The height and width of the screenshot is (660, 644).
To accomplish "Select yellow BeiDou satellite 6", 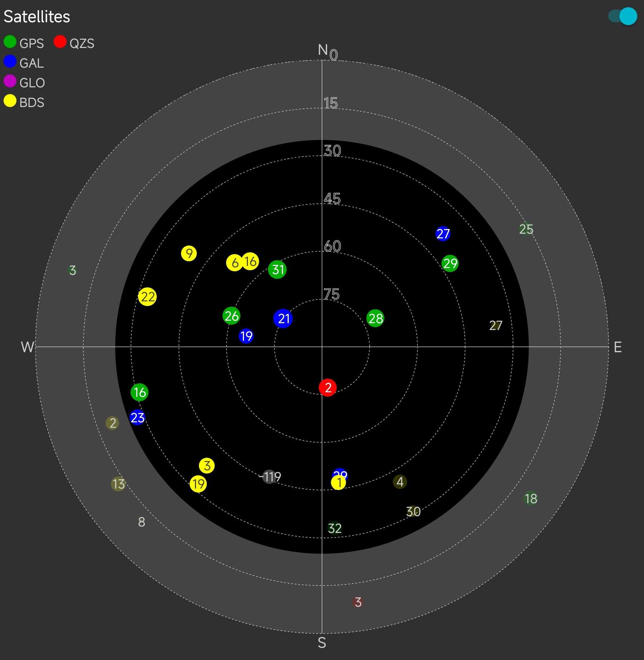I will (x=234, y=263).
